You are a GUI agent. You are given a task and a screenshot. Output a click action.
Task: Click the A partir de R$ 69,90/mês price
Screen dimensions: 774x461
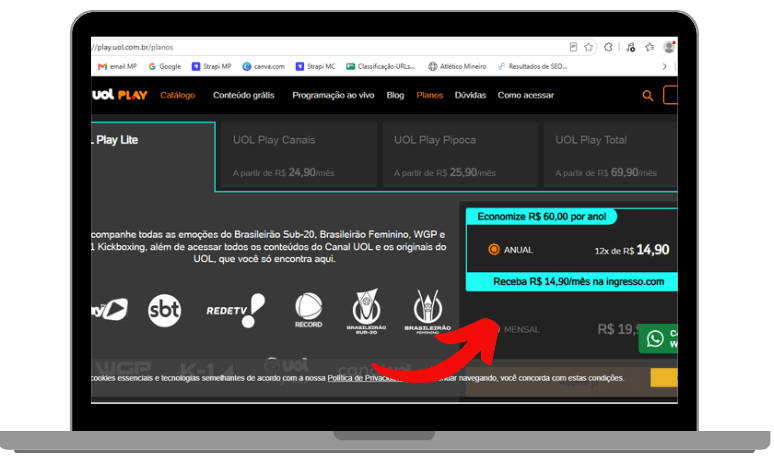pyautogui.click(x=606, y=173)
